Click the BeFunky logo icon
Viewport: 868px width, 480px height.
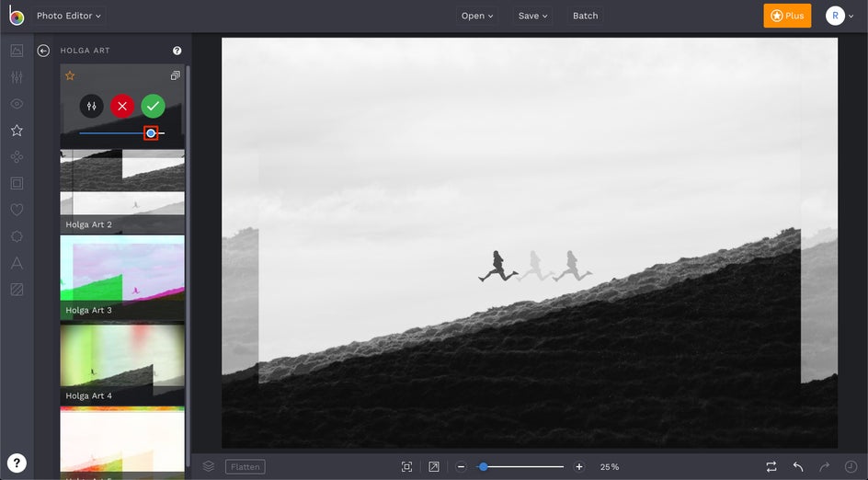click(x=16, y=15)
